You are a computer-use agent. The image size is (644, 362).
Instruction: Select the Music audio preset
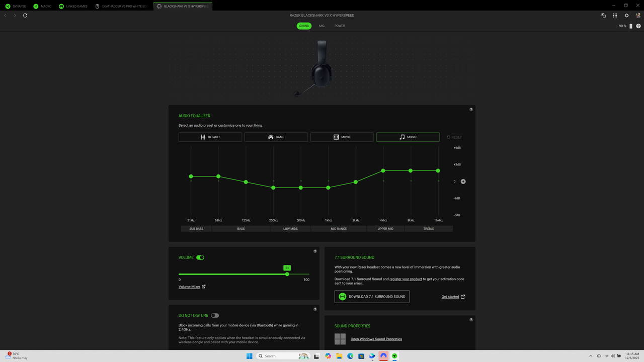pyautogui.click(x=408, y=137)
